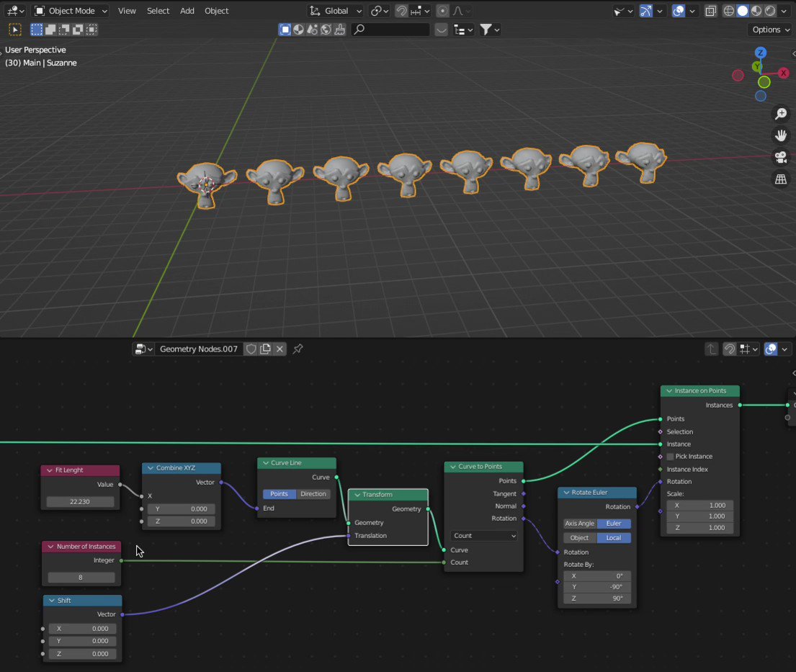796x672 pixels.
Task: Click the X axis on navigation gizmo
Action: point(783,73)
